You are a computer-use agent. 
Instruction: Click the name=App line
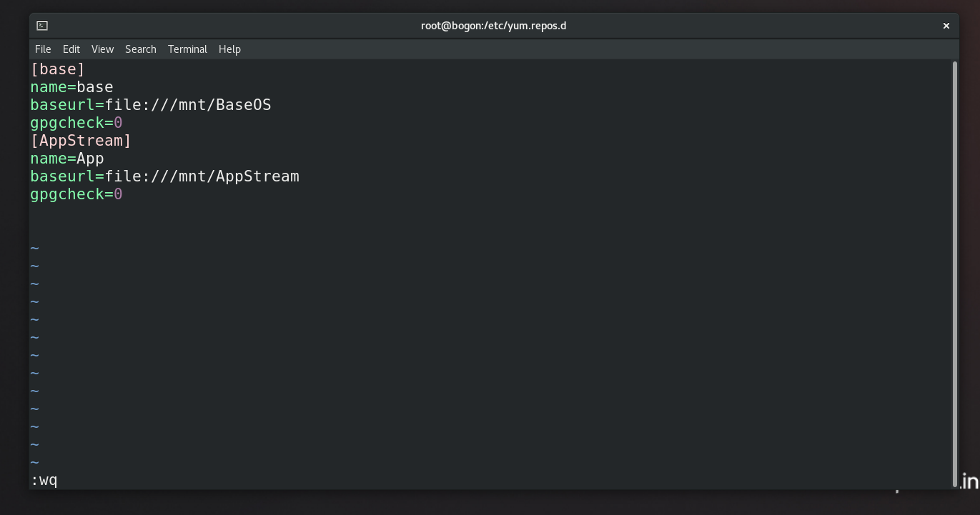[66, 158]
